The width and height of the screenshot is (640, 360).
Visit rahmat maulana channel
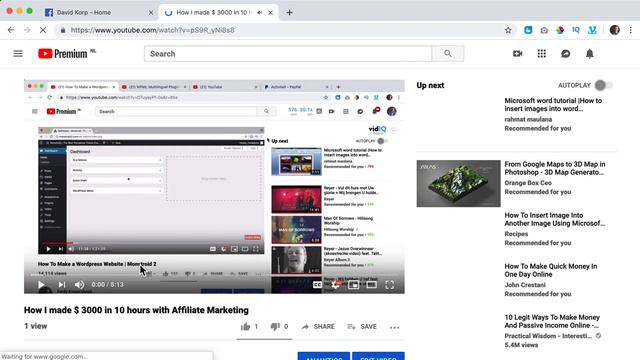click(528, 119)
